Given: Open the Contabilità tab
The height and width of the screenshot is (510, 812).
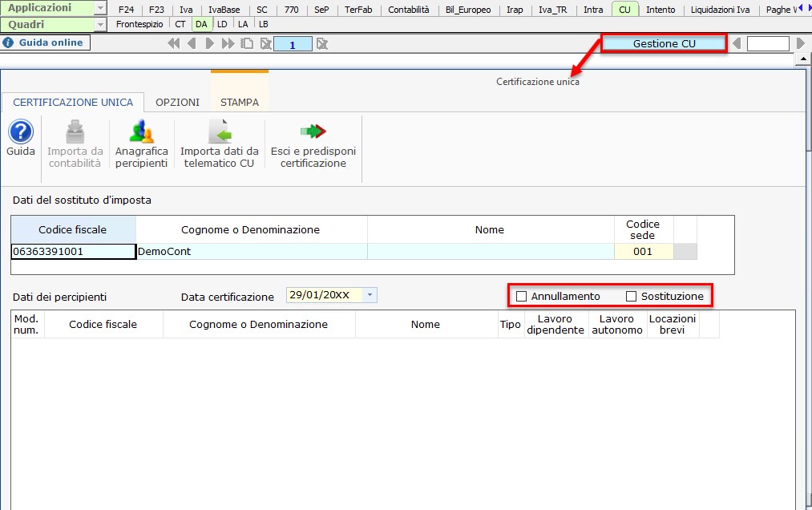Looking at the screenshot, I should coord(409,10).
